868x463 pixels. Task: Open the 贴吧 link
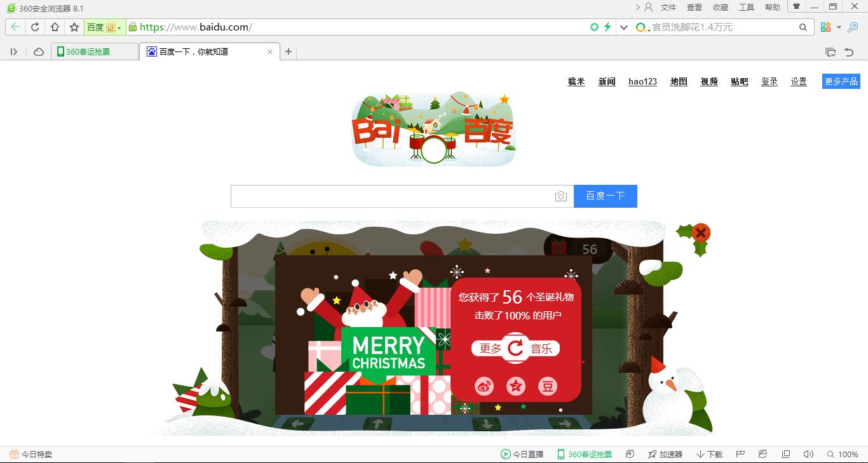point(740,81)
